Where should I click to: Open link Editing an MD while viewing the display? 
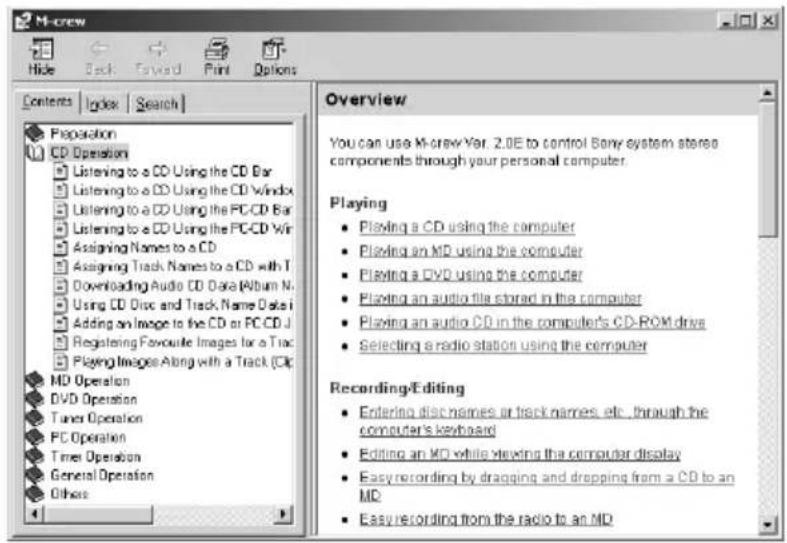[x=520, y=454]
